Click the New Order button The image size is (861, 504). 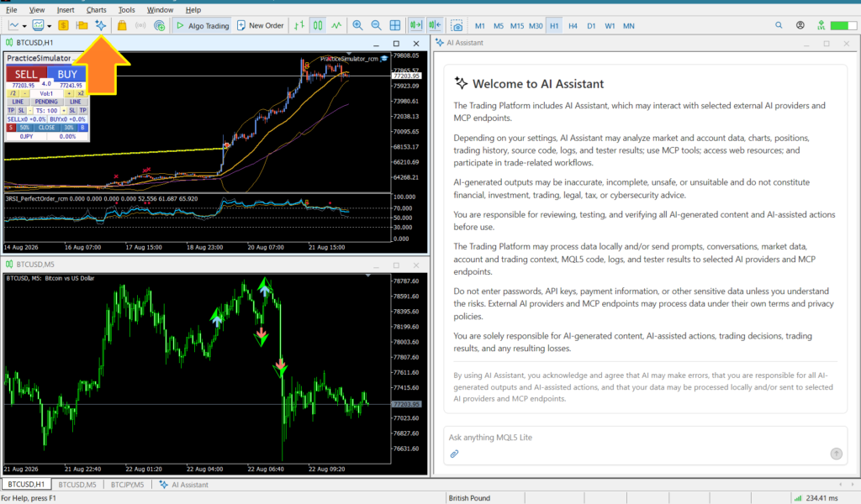coord(261,25)
